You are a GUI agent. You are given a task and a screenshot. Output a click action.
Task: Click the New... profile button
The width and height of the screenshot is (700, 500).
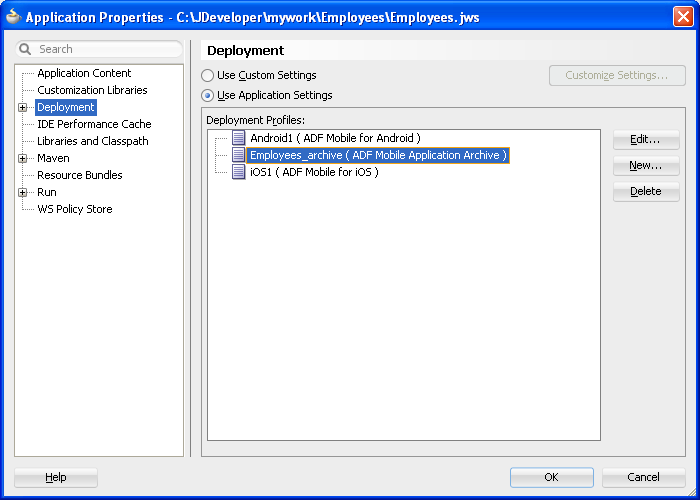point(646,166)
